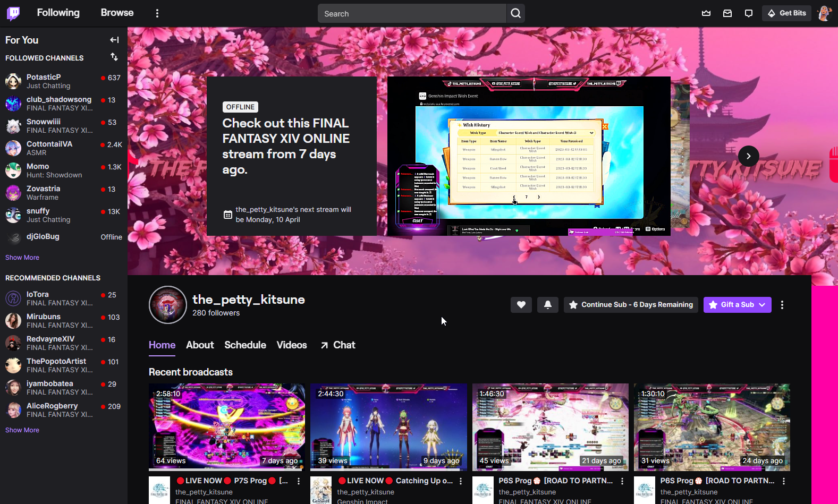Go to Browse in top navigation
Viewport: 838px width, 504px height.
[117, 13]
